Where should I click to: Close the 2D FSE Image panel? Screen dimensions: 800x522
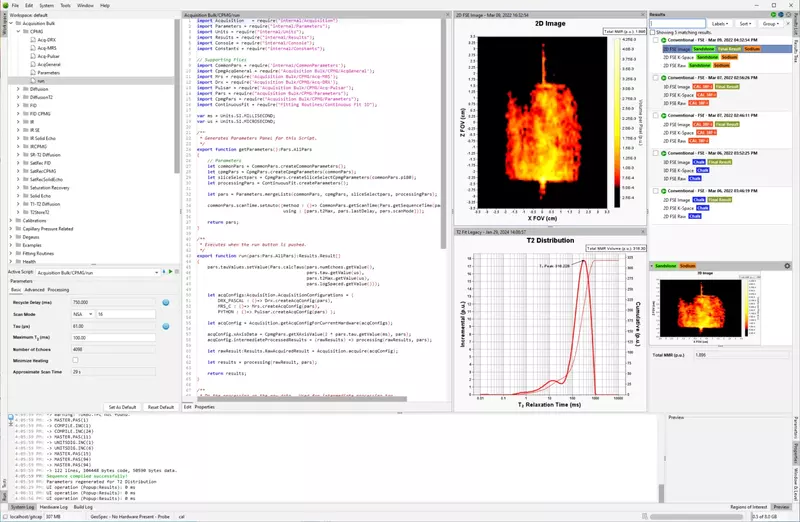641,15
